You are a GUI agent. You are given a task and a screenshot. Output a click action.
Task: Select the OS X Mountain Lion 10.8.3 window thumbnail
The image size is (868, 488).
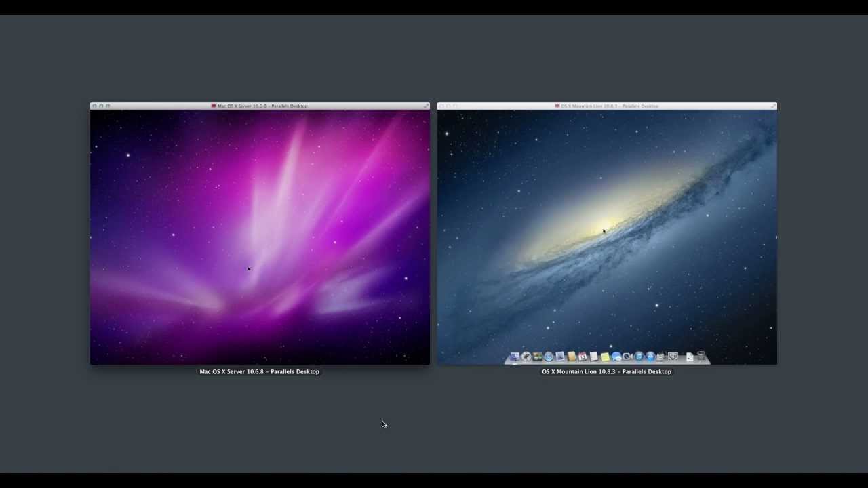(x=607, y=234)
